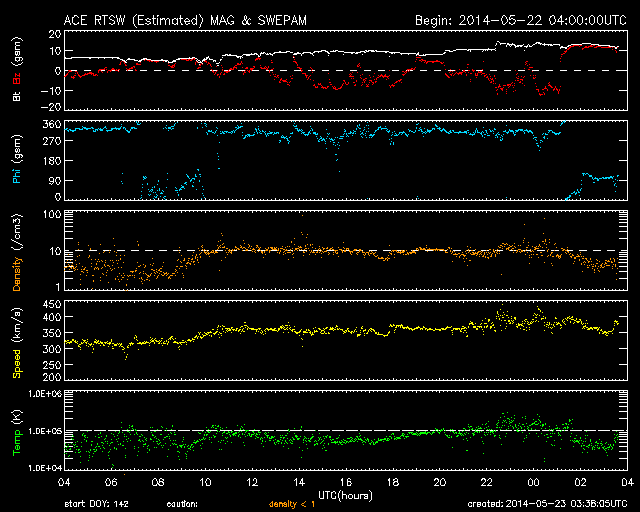The image size is (640, 512).
Task: Click the "300" tick on the Speed axis
Action: pyautogui.click(x=52, y=349)
